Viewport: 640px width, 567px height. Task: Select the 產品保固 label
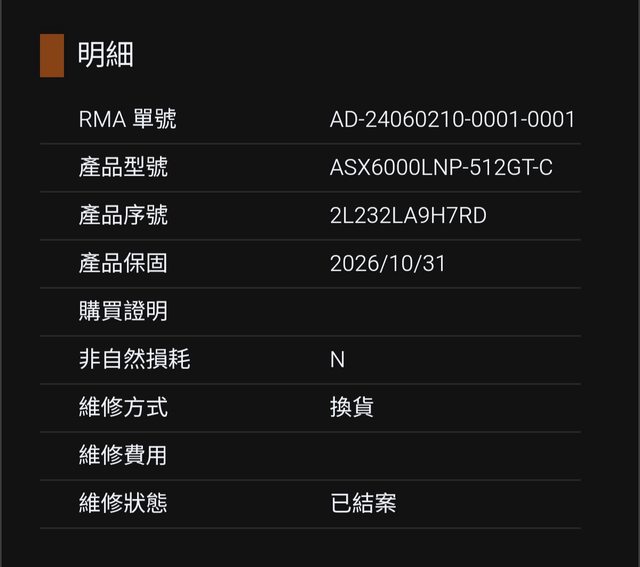click(x=123, y=264)
